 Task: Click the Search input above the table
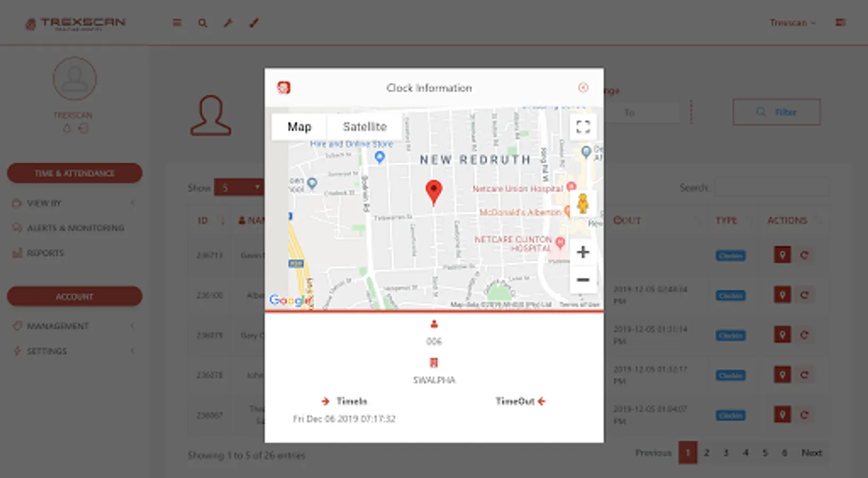771,187
